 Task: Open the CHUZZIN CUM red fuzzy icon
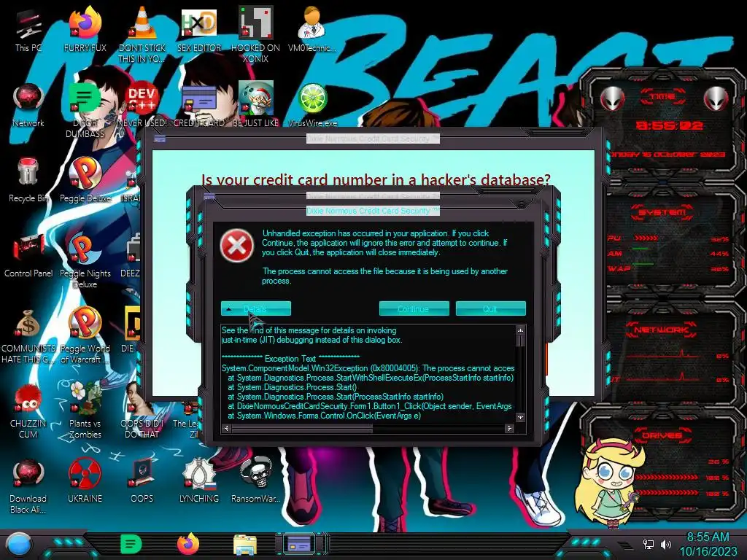click(x=28, y=412)
